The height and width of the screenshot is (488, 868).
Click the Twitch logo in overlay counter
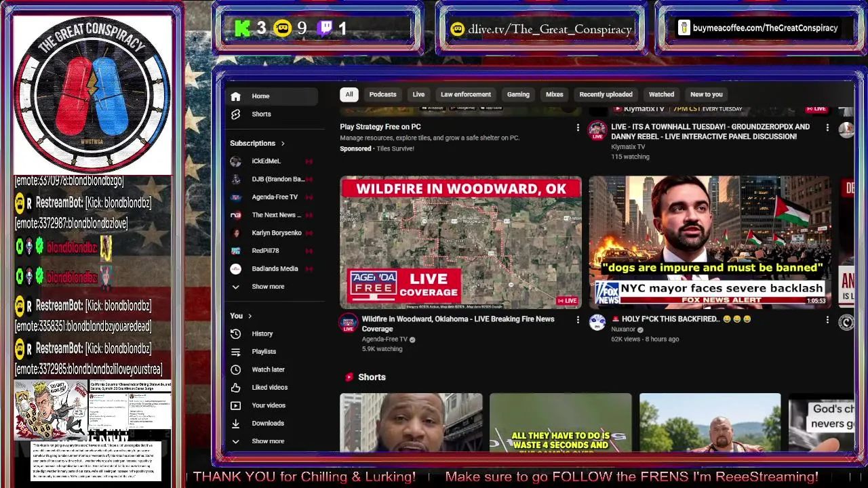click(326, 28)
